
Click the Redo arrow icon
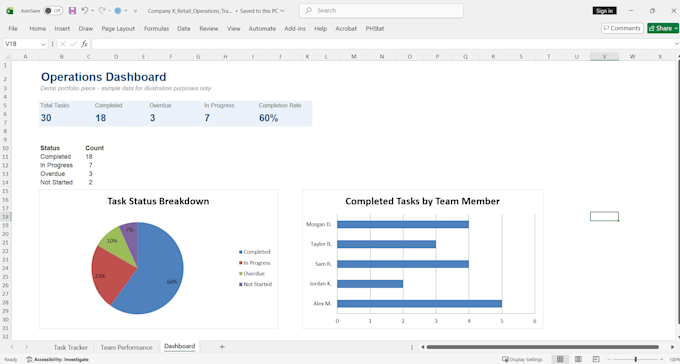coord(102,11)
